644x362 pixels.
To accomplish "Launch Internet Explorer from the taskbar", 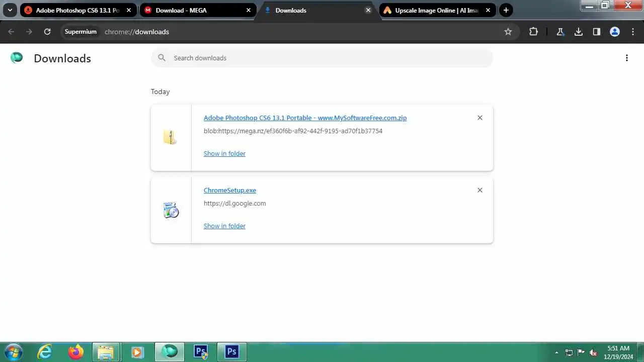I will pyautogui.click(x=45, y=352).
